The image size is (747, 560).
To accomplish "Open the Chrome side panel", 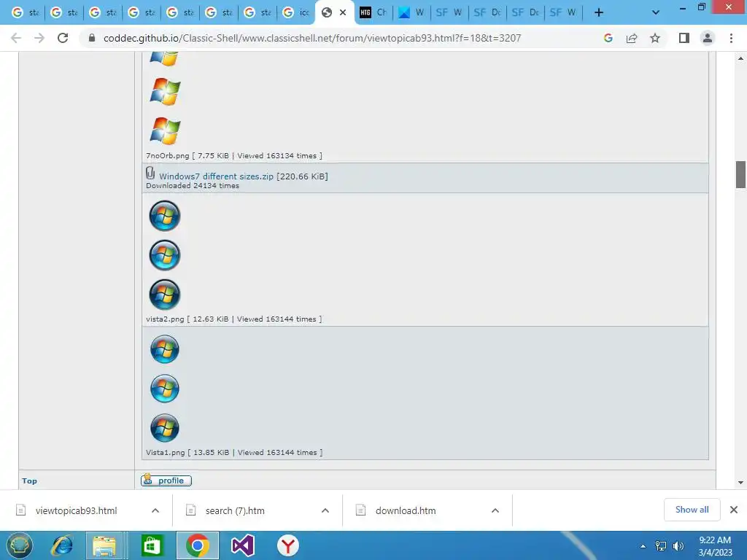I will point(684,38).
